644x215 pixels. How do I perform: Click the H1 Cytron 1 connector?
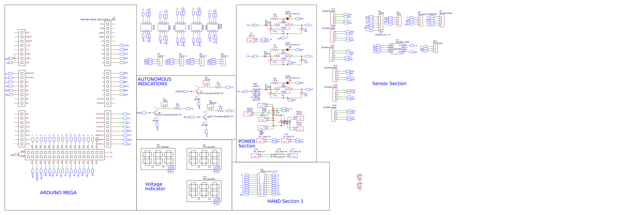160,62
